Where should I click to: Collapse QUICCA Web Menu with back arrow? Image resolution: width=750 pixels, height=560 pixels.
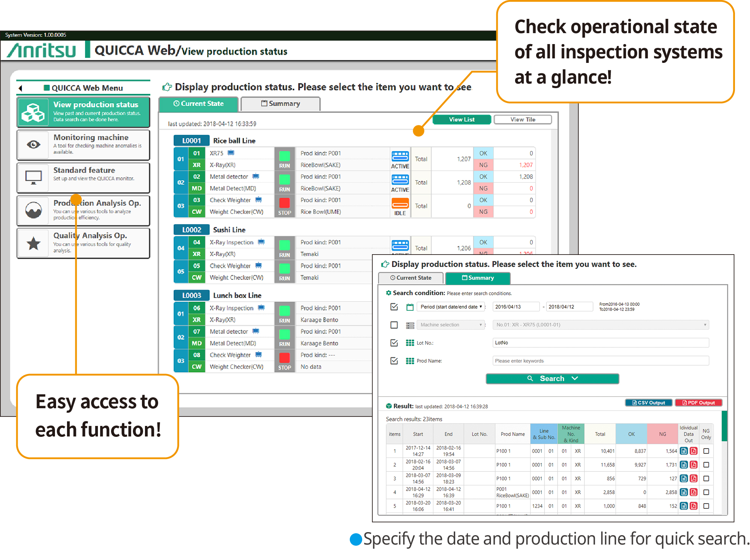[x=21, y=88]
